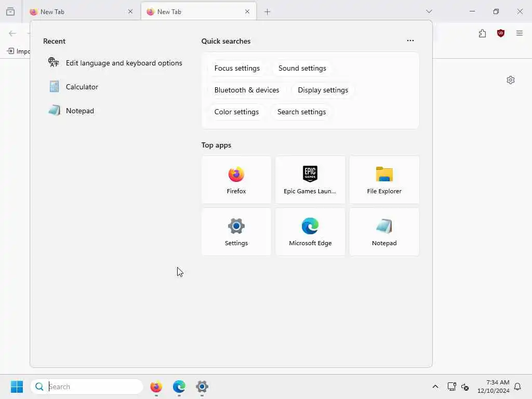Click Focus settings quick search
The width and height of the screenshot is (532, 399).
(x=237, y=68)
